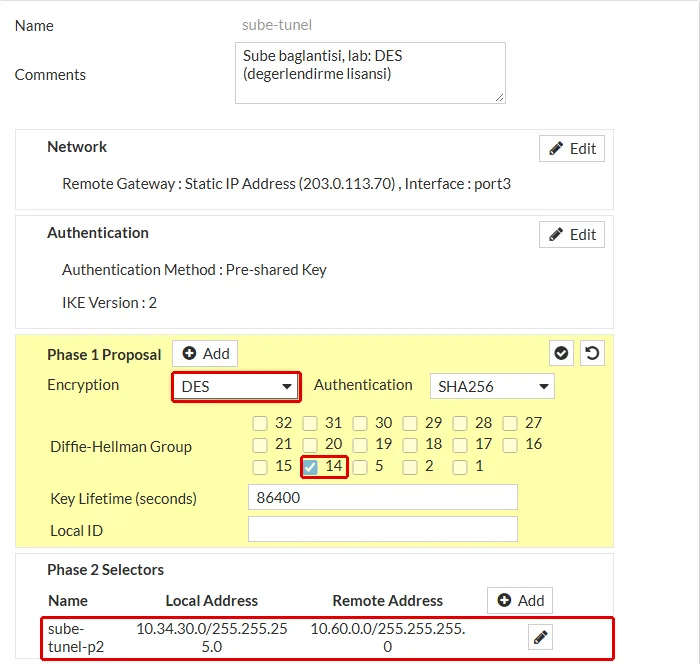Open the Encryption dropdown showing DES
Viewport: 700px width, 664px height.
click(236, 386)
